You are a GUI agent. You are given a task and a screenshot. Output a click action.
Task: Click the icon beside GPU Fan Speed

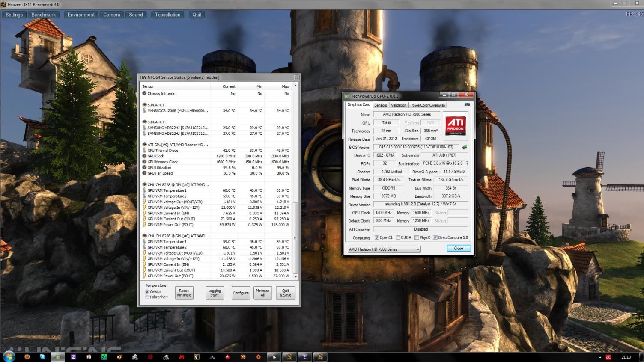point(144,173)
